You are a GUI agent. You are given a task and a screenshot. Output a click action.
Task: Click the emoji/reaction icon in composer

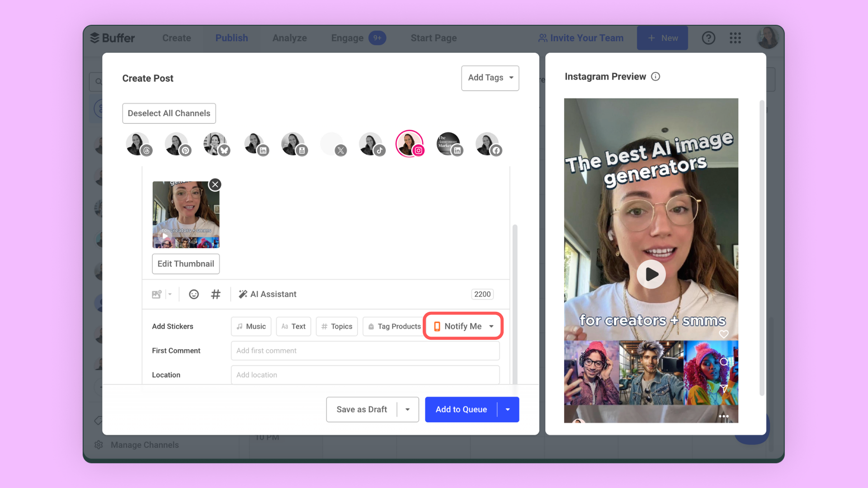click(194, 294)
